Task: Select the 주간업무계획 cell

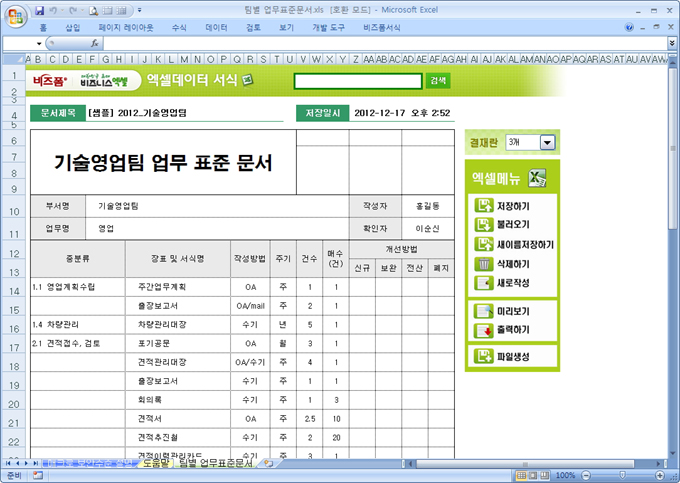Action: tap(178, 287)
